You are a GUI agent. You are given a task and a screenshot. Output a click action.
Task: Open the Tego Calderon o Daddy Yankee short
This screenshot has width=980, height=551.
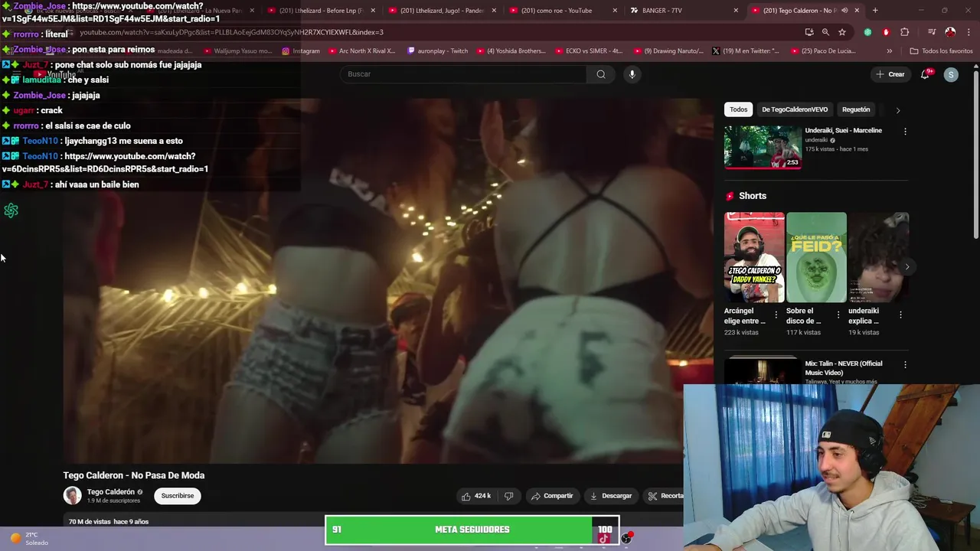point(754,257)
